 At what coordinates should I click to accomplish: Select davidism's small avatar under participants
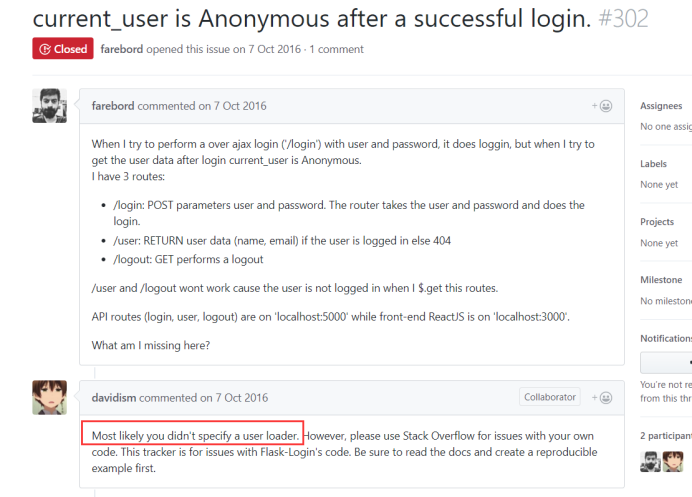tap(673, 462)
